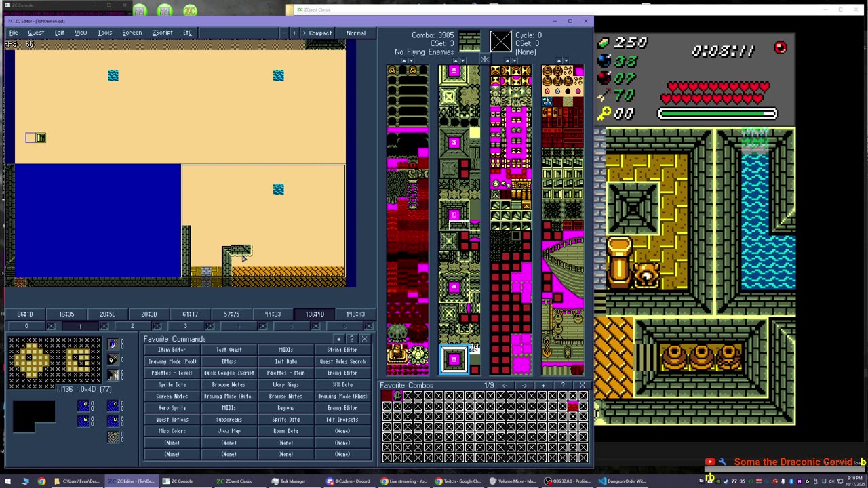Add a favorite command with plus icon

click(338, 339)
